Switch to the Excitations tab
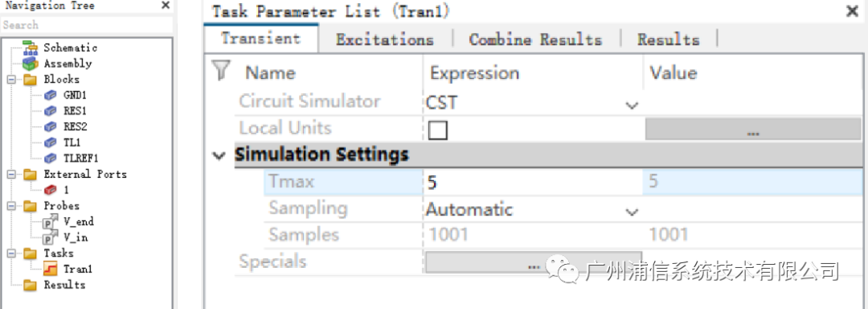868x309 pixels. point(385,40)
